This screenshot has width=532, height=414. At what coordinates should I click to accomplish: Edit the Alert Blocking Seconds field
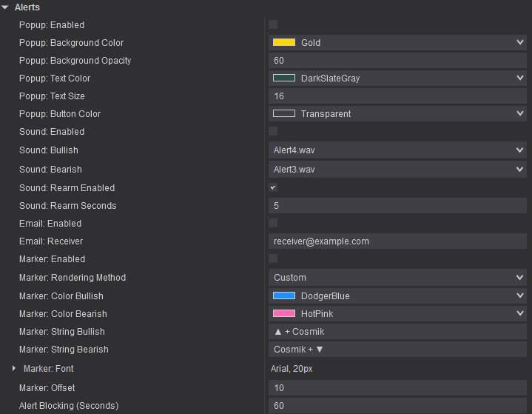tap(397, 406)
